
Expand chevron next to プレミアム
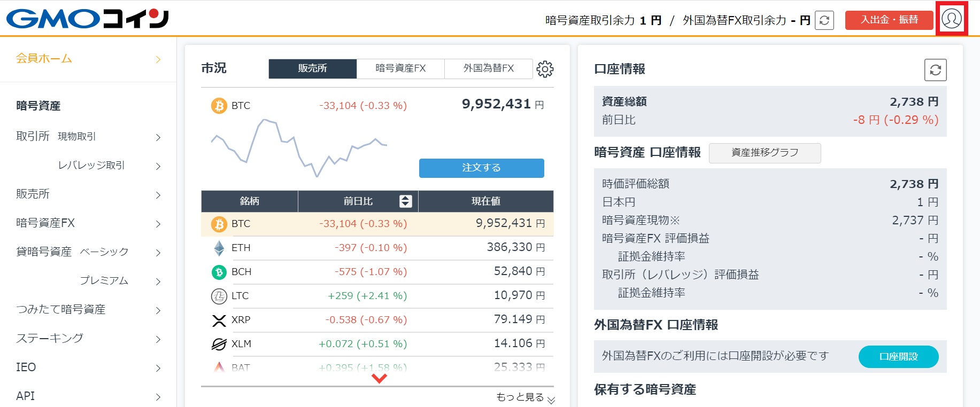pos(158,281)
